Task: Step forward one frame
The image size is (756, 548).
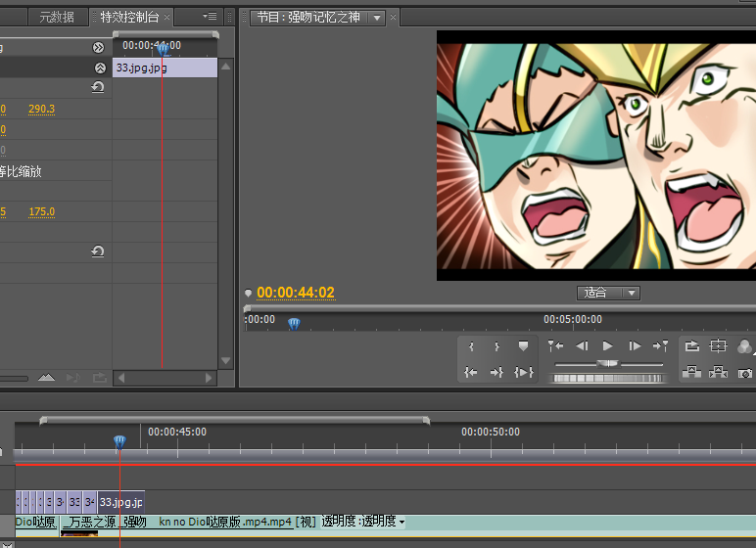Action: click(x=635, y=345)
